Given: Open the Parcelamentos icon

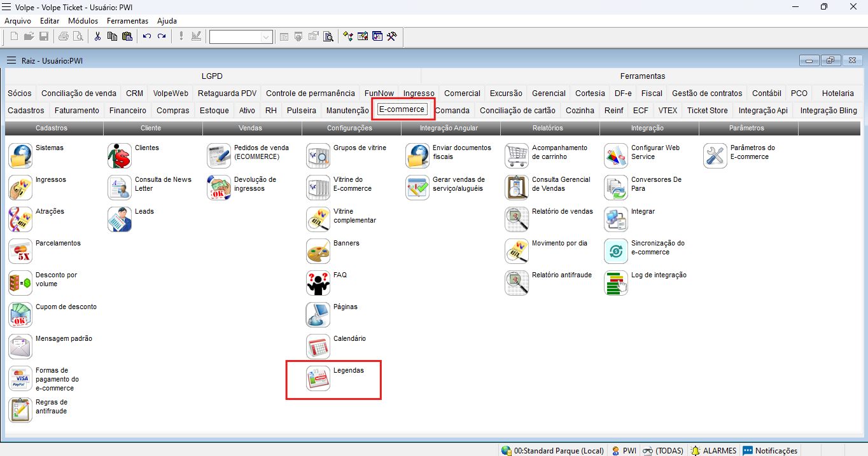Looking at the screenshot, I should (x=20, y=251).
